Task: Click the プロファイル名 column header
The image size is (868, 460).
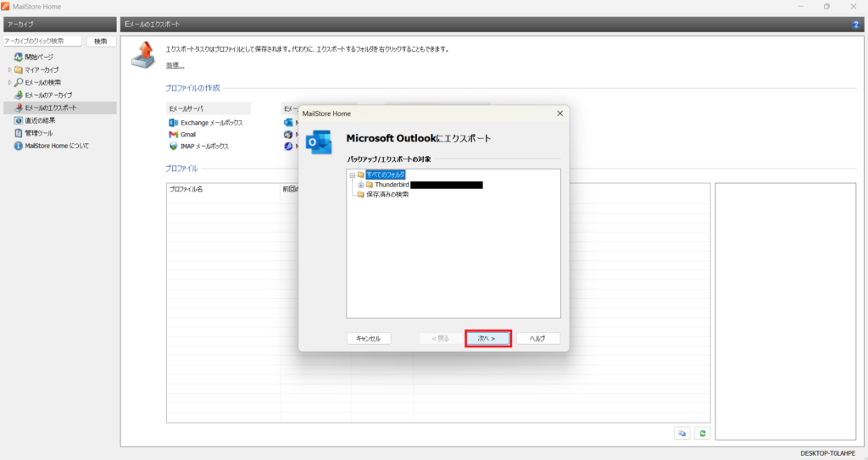Action: click(223, 189)
